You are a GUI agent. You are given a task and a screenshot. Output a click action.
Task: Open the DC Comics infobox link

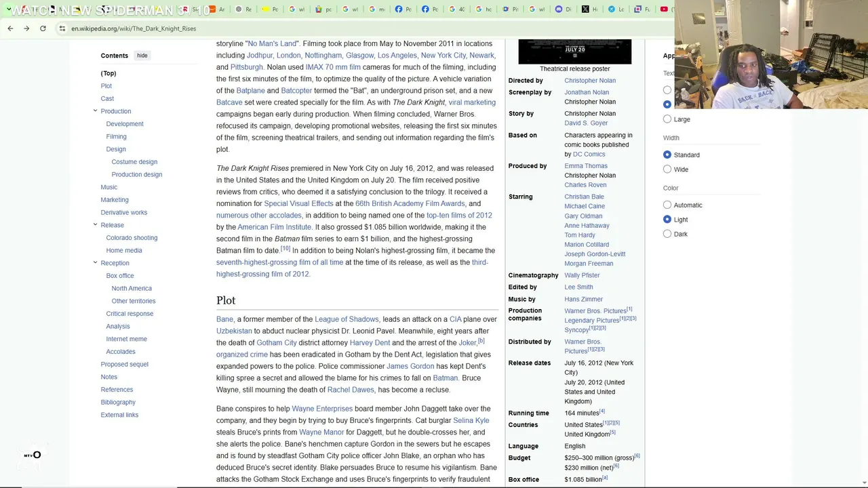(589, 155)
